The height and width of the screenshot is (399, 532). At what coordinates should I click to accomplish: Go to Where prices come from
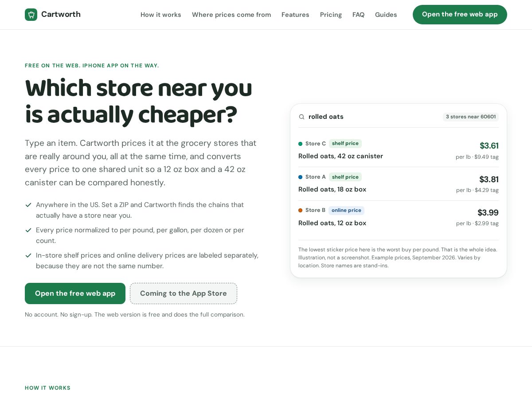tap(231, 15)
